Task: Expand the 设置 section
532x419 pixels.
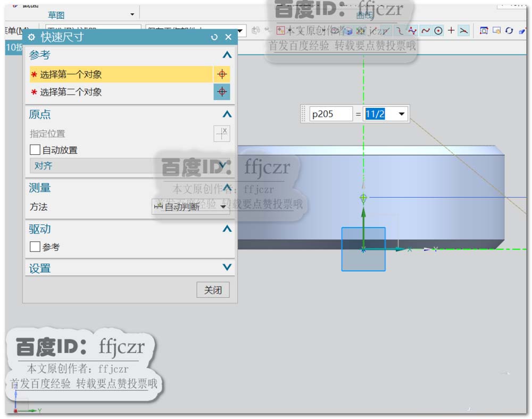Action: click(227, 267)
